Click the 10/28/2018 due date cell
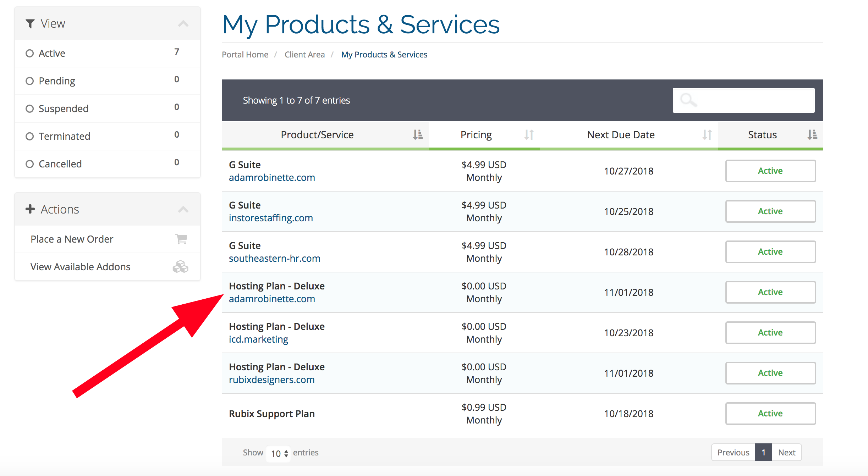The image size is (868, 476). [628, 252]
